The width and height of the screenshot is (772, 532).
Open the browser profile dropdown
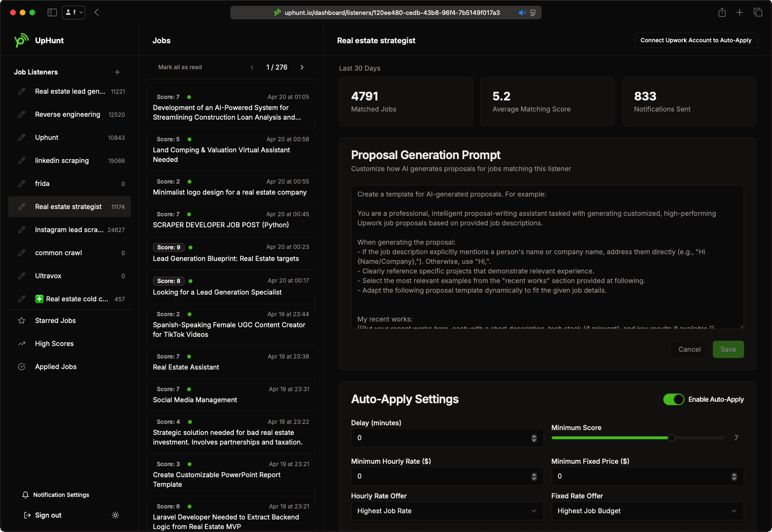(74, 12)
